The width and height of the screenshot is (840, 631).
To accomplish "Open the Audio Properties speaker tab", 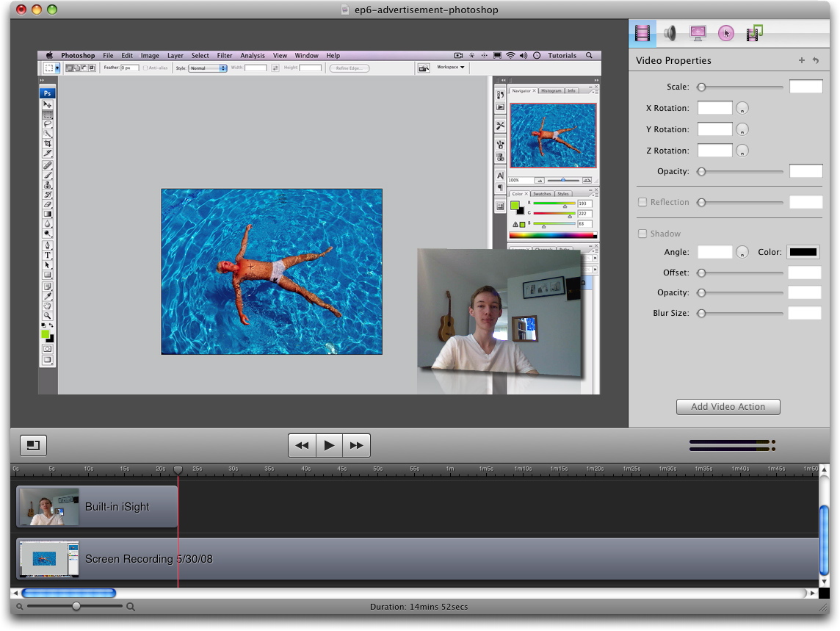I will tap(670, 33).
